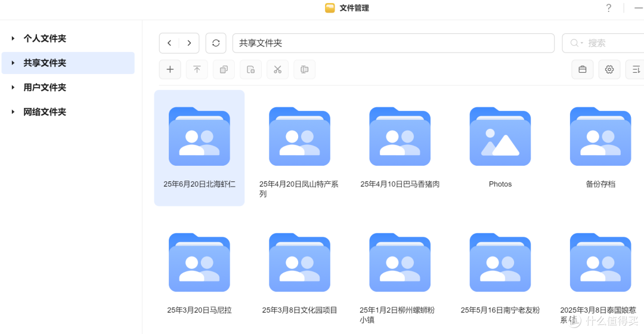Click the 备份存档 folder name

(x=600, y=184)
